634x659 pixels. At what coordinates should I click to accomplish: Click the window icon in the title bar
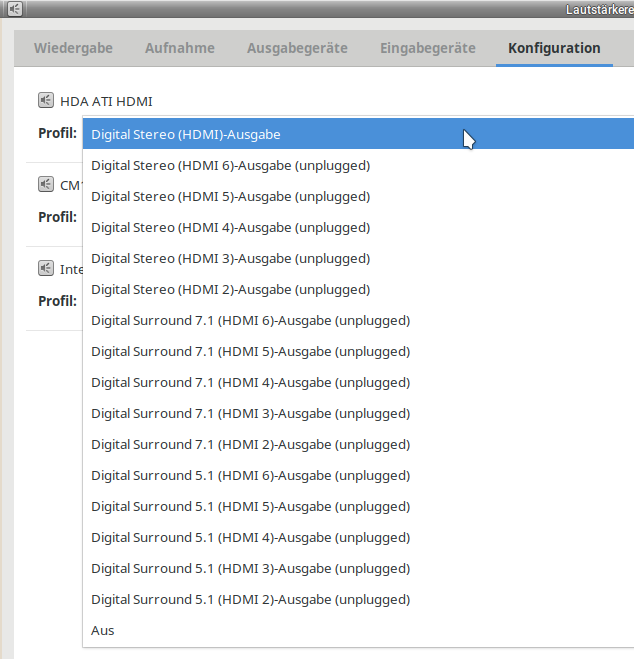[14, 10]
